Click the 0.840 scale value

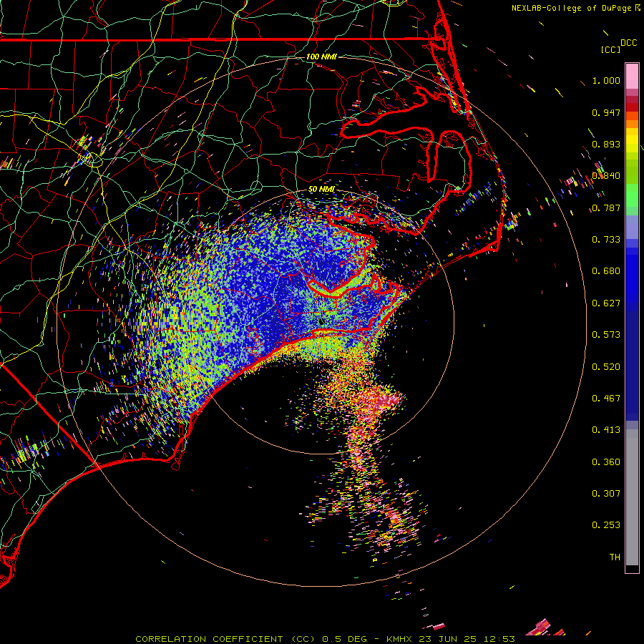[x=606, y=176]
